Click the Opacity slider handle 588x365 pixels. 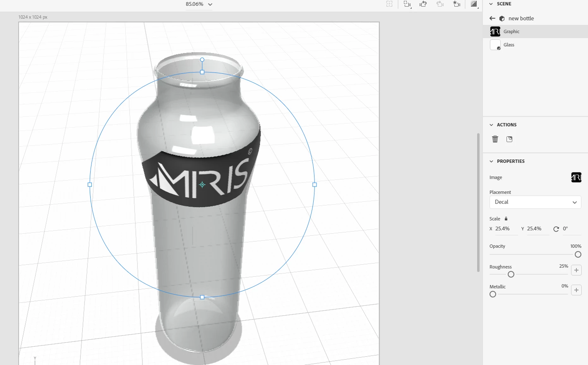pyautogui.click(x=578, y=254)
